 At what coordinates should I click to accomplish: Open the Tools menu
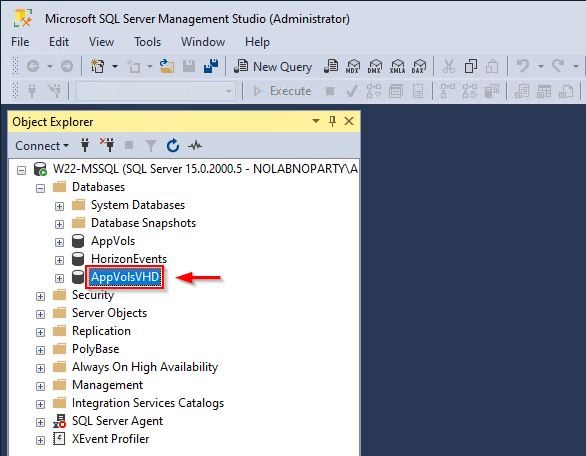[148, 41]
